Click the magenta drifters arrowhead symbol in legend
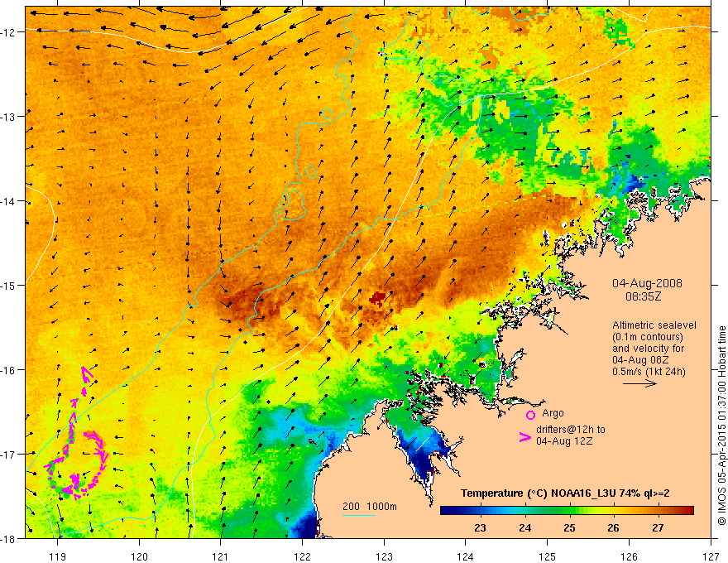The width and height of the screenshot is (728, 563). coord(524,437)
